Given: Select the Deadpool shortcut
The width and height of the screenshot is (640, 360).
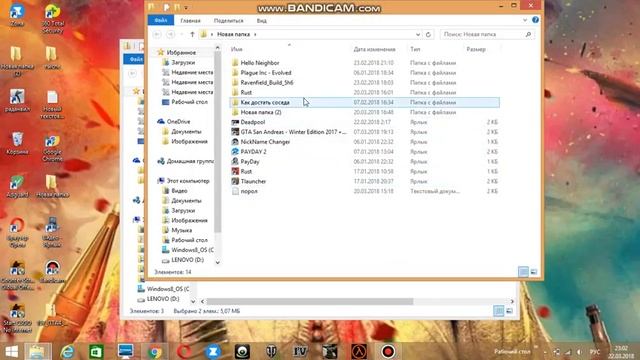Looking at the screenshot, I should pyautogui.click(x=253, y=122).
